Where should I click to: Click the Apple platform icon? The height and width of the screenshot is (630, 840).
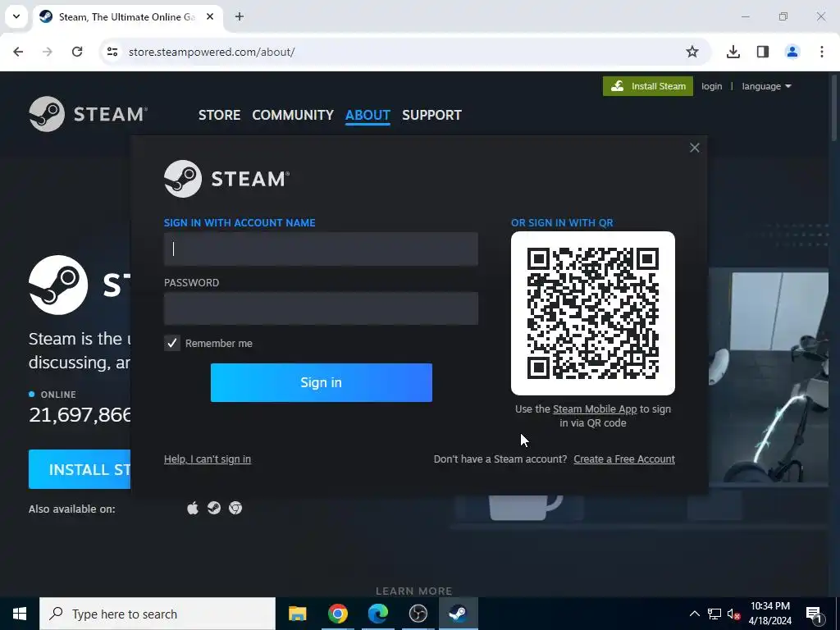coord(193,508)
